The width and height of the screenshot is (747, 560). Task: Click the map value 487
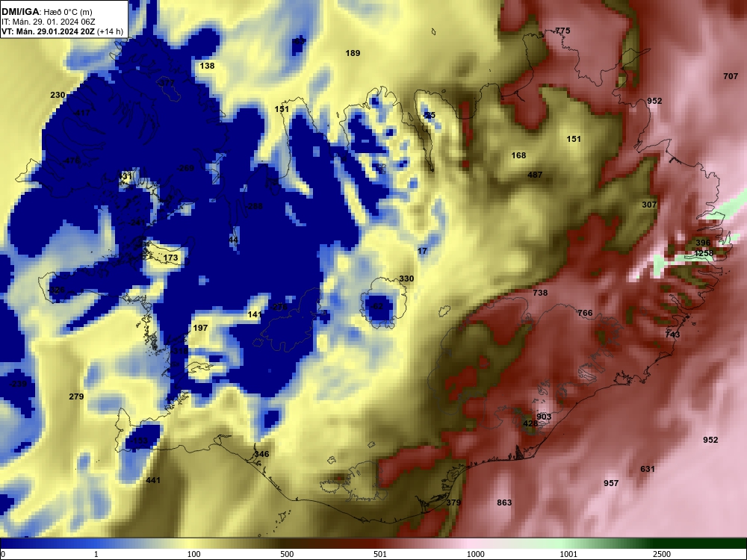pos(535,175)
